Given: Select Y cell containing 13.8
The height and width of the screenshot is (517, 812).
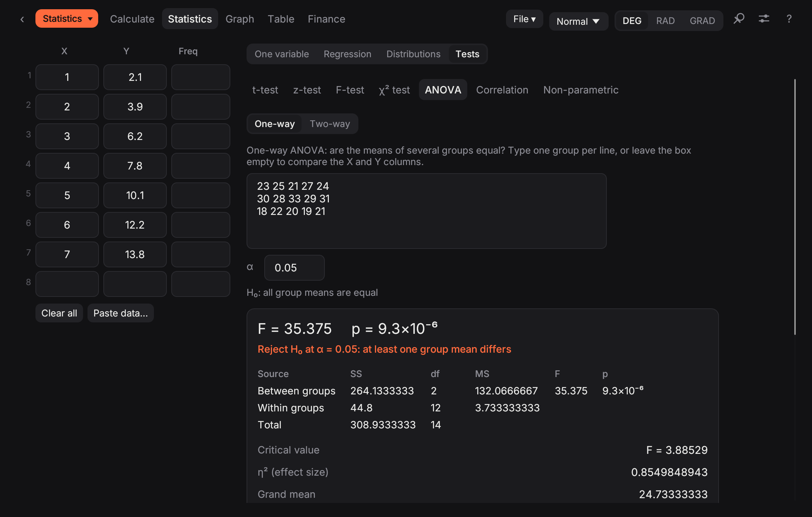Looking at the screenshot, I should pyautogui.click(x=135, y=254).
